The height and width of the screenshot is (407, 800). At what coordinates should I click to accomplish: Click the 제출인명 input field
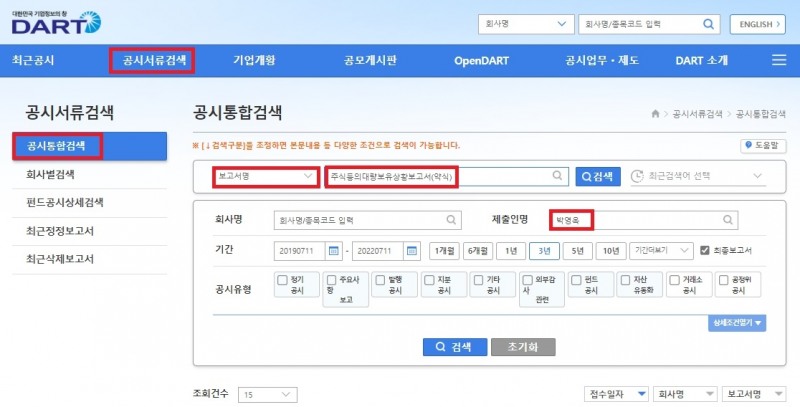pos(643,220)
